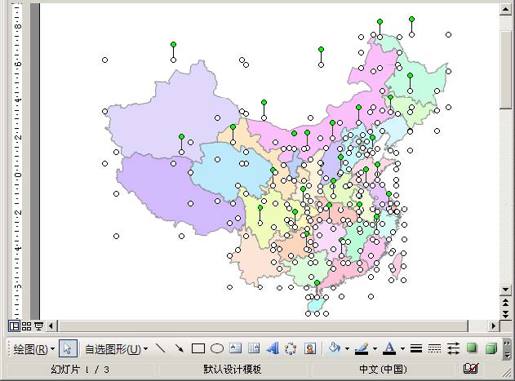The image size is (515, 381).
Task: Open the 3-D style options
Action: pos(491,348)
